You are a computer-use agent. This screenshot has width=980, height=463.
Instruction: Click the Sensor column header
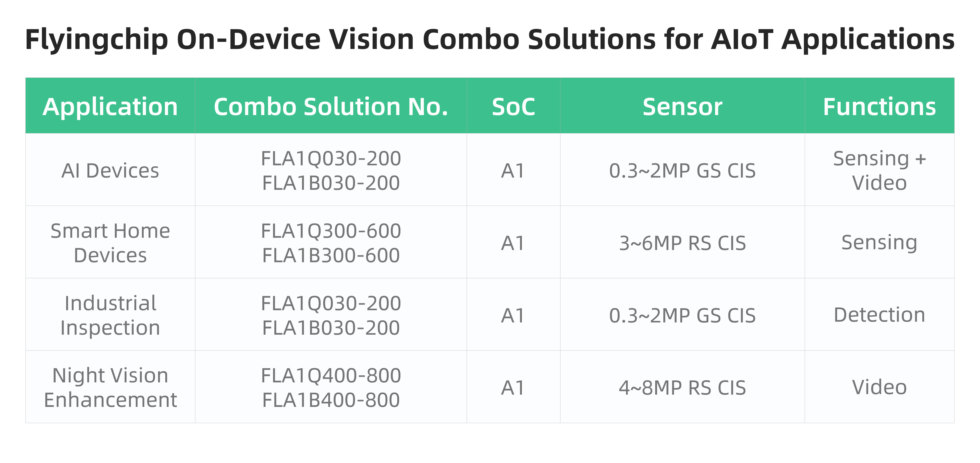[682, 106]
